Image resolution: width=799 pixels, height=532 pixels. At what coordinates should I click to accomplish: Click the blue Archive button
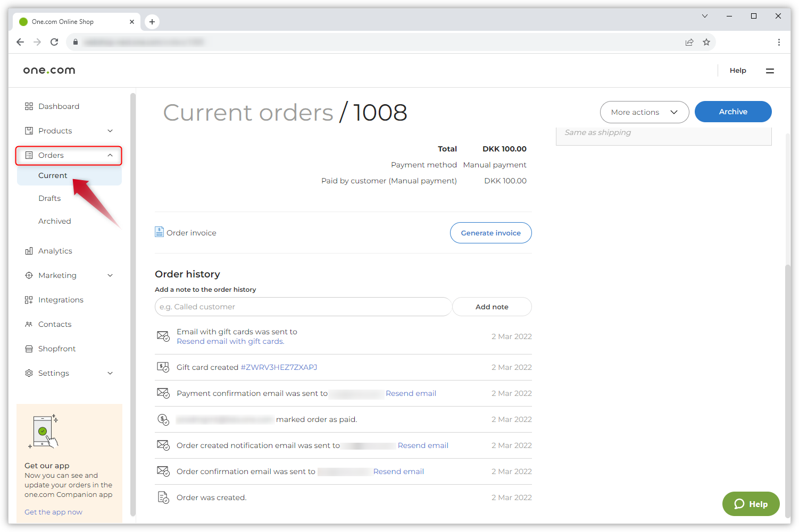[733, 112]
